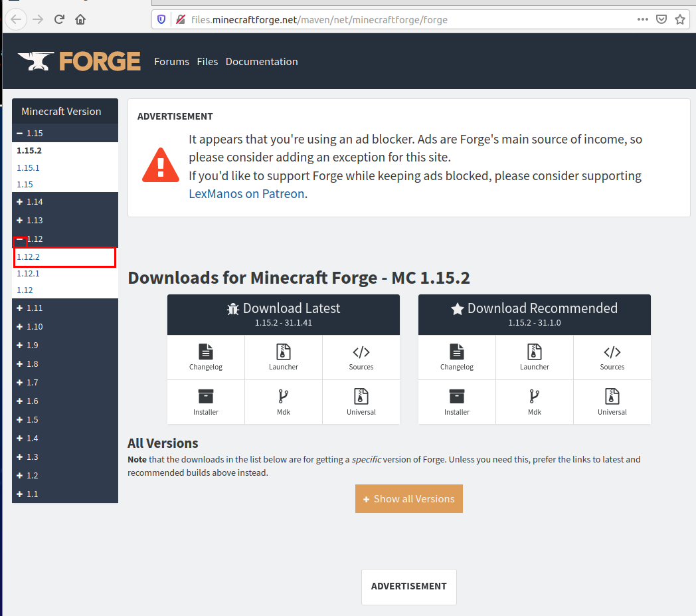Expand the 1.7 version group
The width and height of the screenshot is (696, 616).
click(x=21, y=383)
